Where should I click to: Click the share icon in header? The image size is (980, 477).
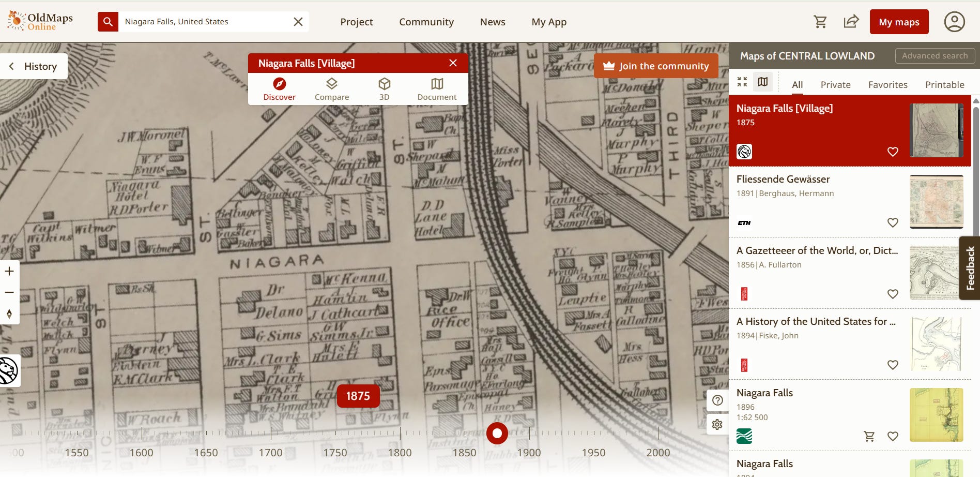[851, 22]
